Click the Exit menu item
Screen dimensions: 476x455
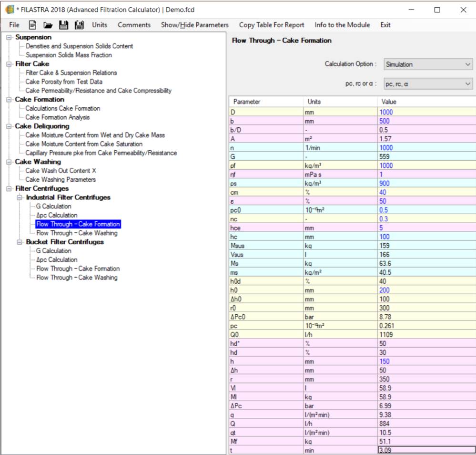385,25
